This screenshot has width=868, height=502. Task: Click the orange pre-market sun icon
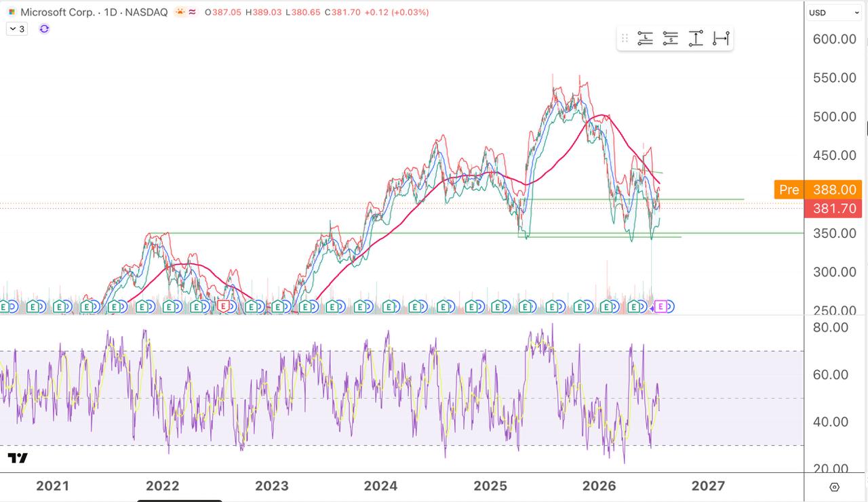[x=180, y=12]
